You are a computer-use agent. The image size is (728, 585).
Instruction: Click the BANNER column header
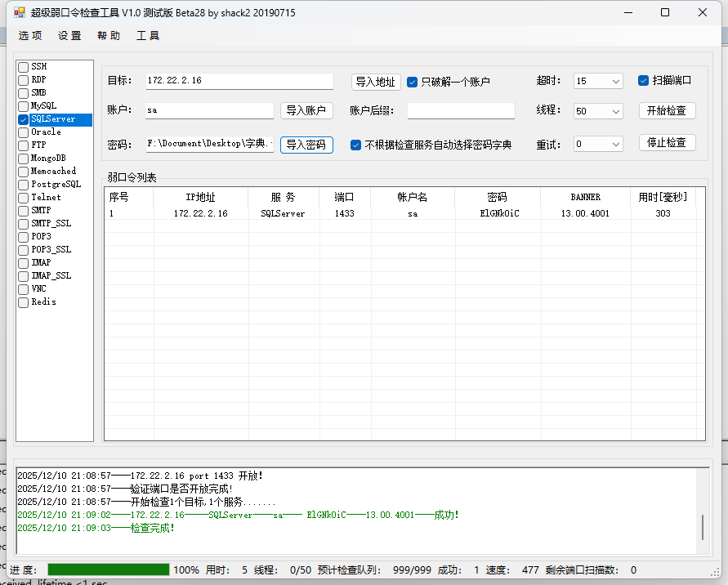coord(586,198)
